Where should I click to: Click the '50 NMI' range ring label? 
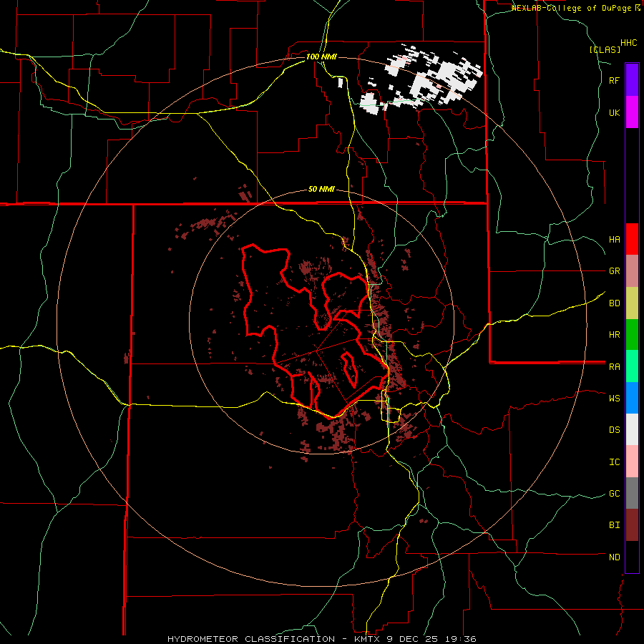click(x=321, y=189)
